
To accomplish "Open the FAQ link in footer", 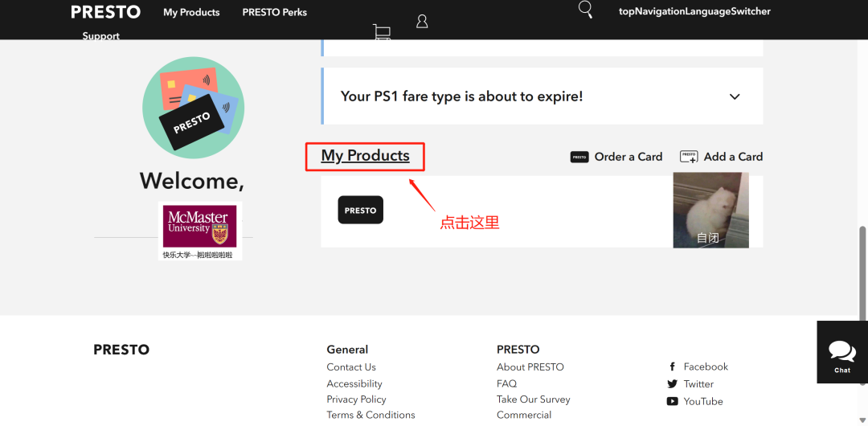I will point(506,383).
